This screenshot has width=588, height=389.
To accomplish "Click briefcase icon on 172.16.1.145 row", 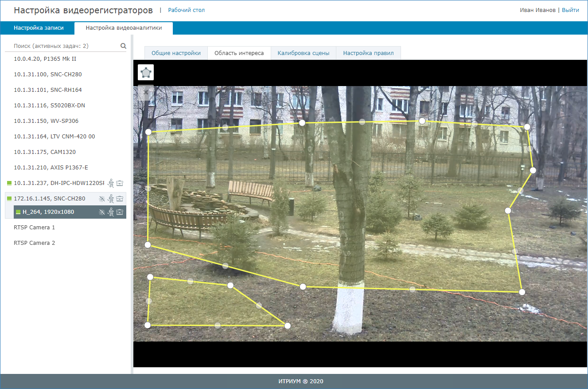I will coord(120,199).
